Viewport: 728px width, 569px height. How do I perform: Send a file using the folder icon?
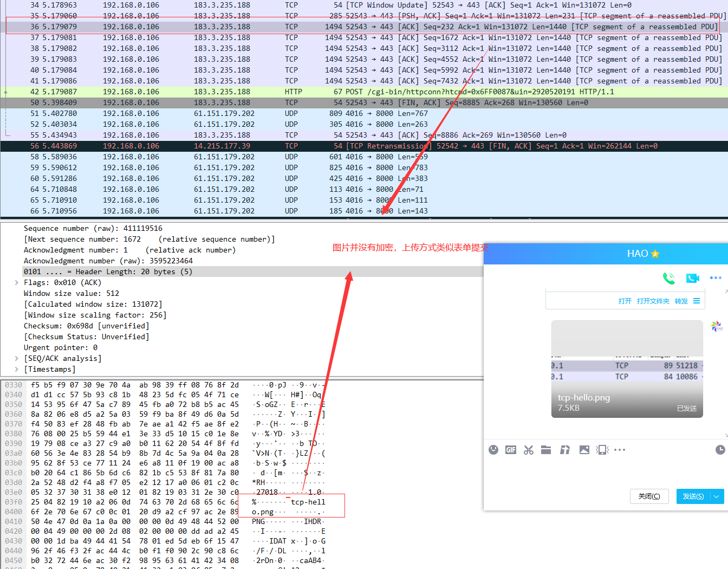pyautogui.click(x=546, y=450)
